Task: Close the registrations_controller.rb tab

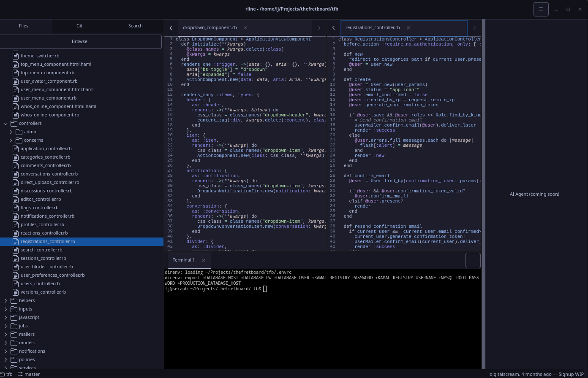Action: (408, 28)
